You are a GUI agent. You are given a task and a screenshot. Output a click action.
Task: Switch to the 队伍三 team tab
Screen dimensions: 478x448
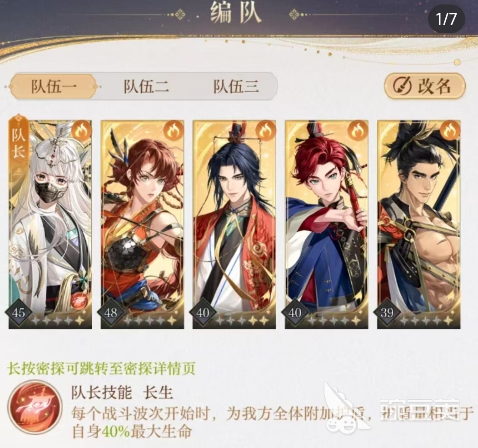pyautogui.click(x=236, y=86)
